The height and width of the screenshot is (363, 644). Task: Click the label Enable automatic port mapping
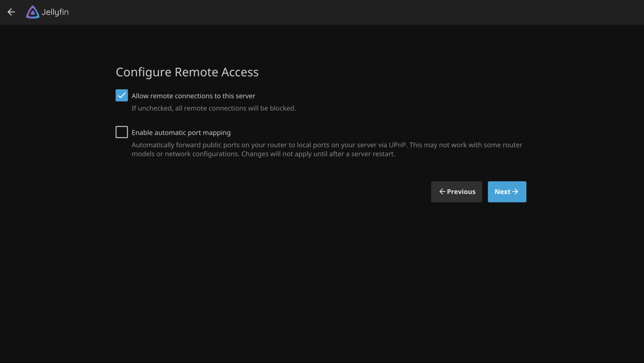click(181, 132)
